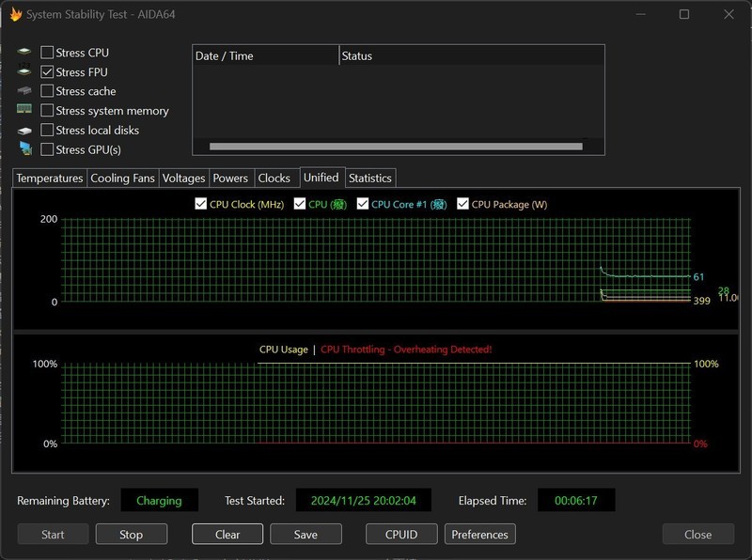Stop the running stability test
The image size is (752, 560).
[x=132, y=535]
